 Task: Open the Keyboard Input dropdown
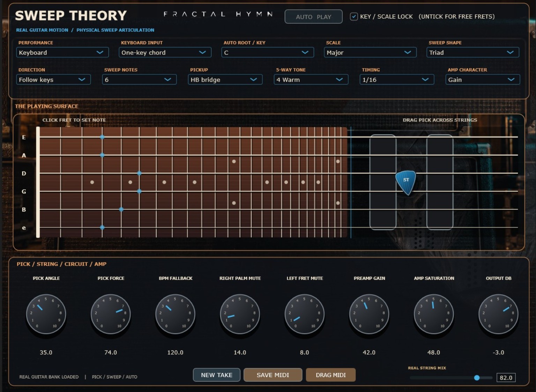click(x=165, y=52)
